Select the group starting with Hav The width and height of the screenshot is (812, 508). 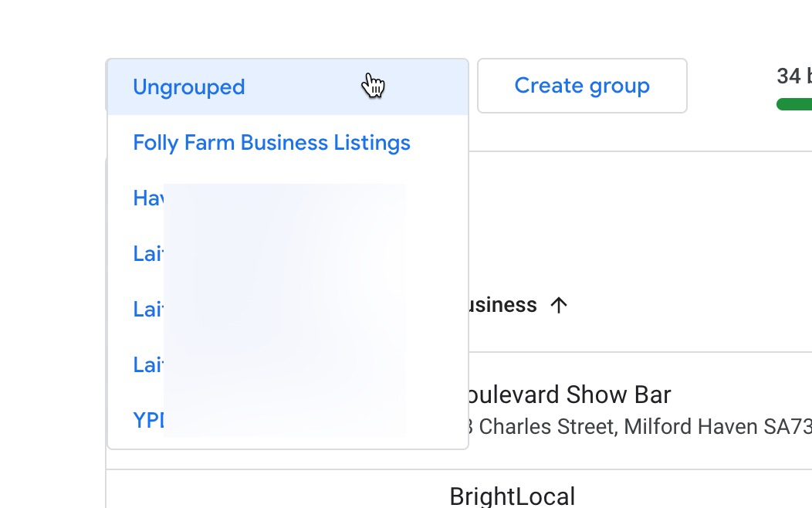click(x=148, y=198)
